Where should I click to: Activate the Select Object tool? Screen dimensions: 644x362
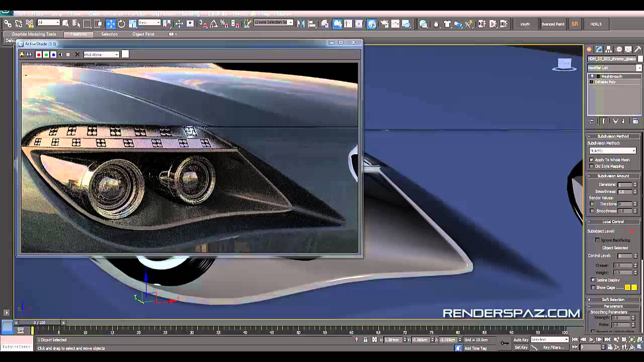[66, 24]
